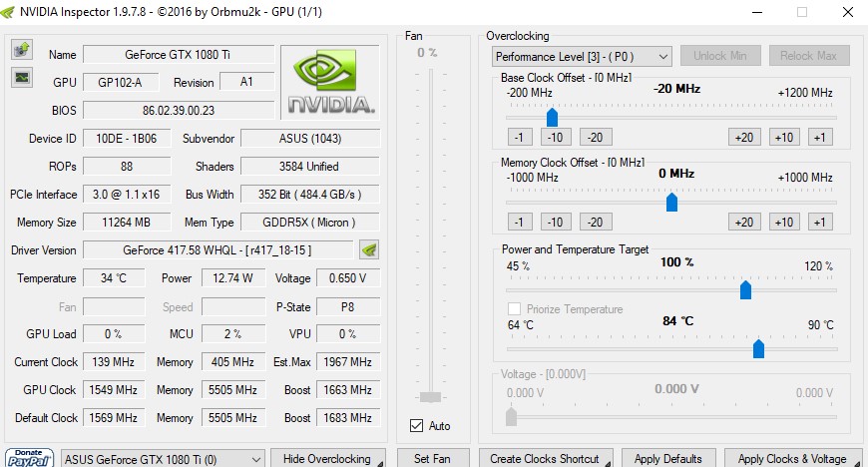Minimize the NVIDIA Inspector window
This screenshot has width=868, height=467.
coord(756,12)
